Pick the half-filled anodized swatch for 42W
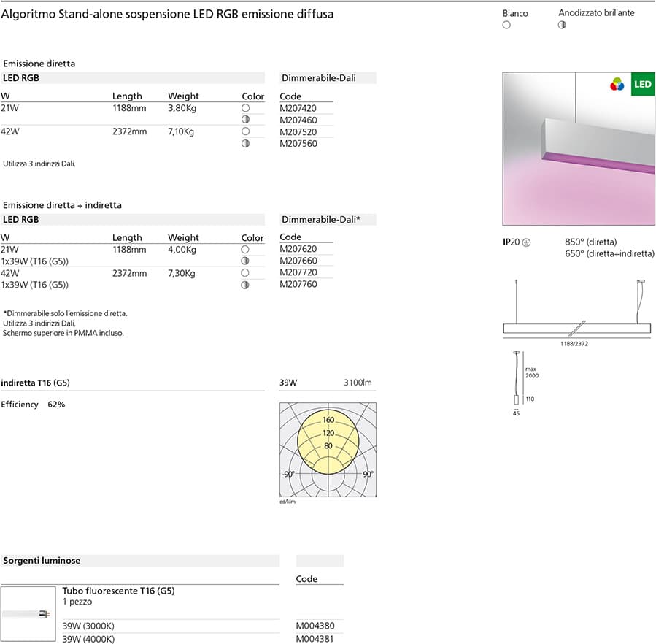The width and height of the screenshot is (656, 644). pyautogui.click(x=245, y=143)
